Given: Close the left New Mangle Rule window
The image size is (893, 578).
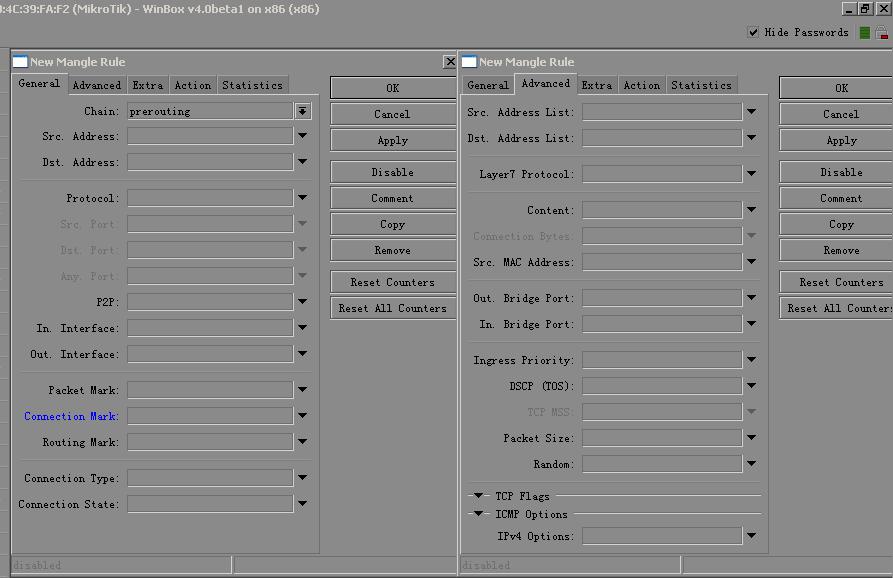Looking at the screenshot, I should point(450,61).
